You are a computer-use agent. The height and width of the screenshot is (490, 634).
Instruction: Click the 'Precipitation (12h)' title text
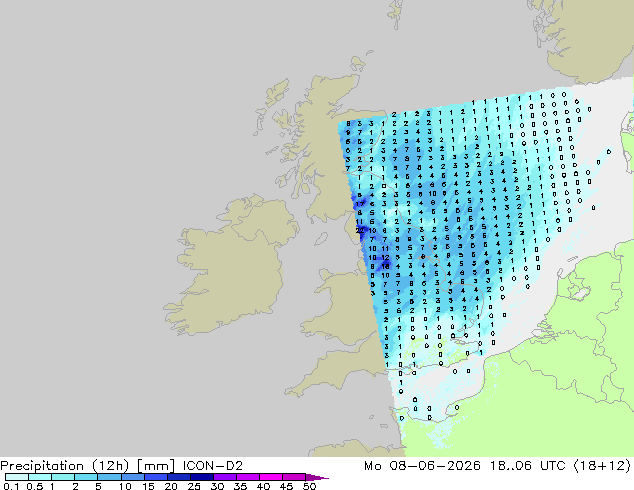coord(65,466)
